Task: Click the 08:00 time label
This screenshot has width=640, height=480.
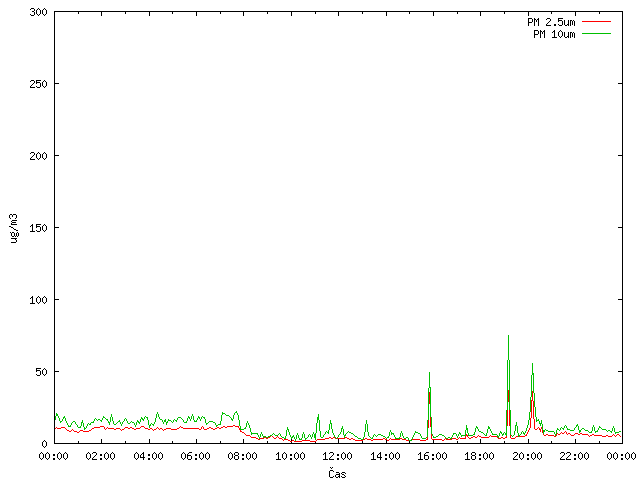Action: [242, 456]
